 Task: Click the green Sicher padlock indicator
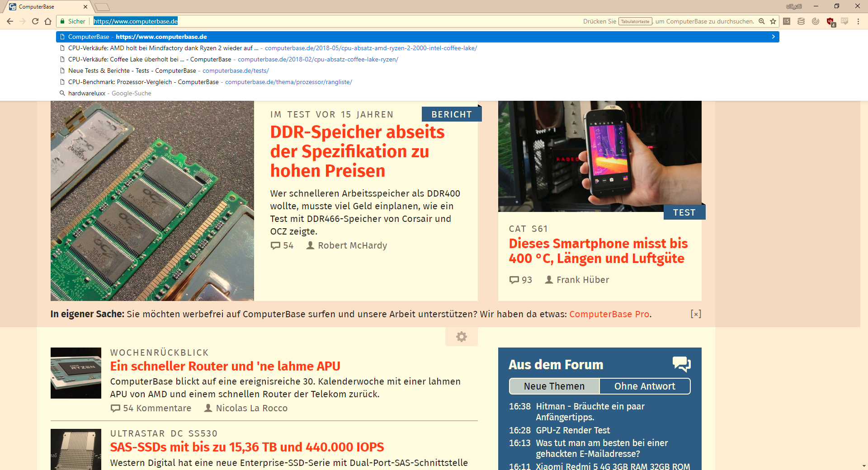pos(72,21)
